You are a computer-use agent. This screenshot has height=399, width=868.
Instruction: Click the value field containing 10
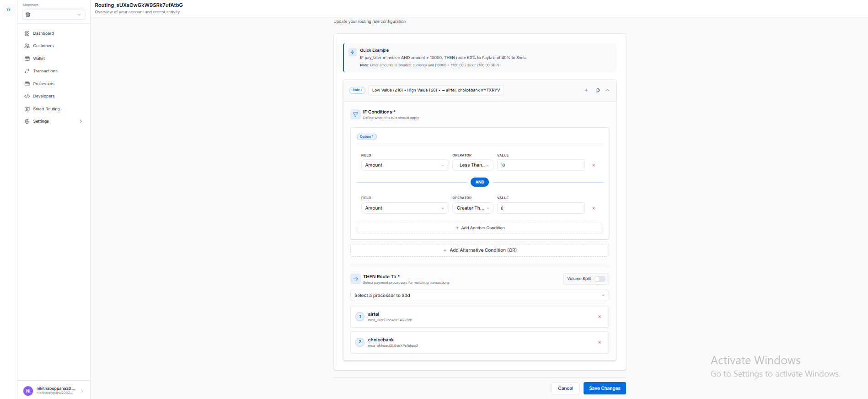click(x=540, y=165)
